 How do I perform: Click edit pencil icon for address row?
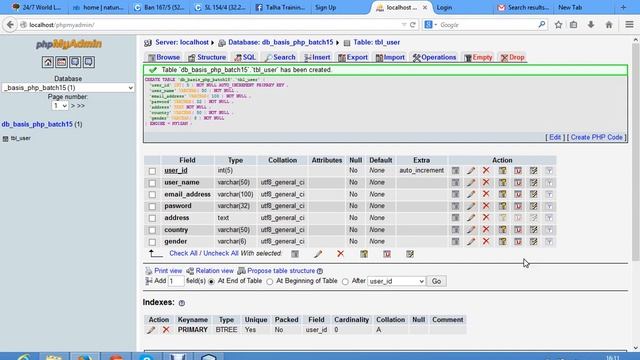coord(471,218)
